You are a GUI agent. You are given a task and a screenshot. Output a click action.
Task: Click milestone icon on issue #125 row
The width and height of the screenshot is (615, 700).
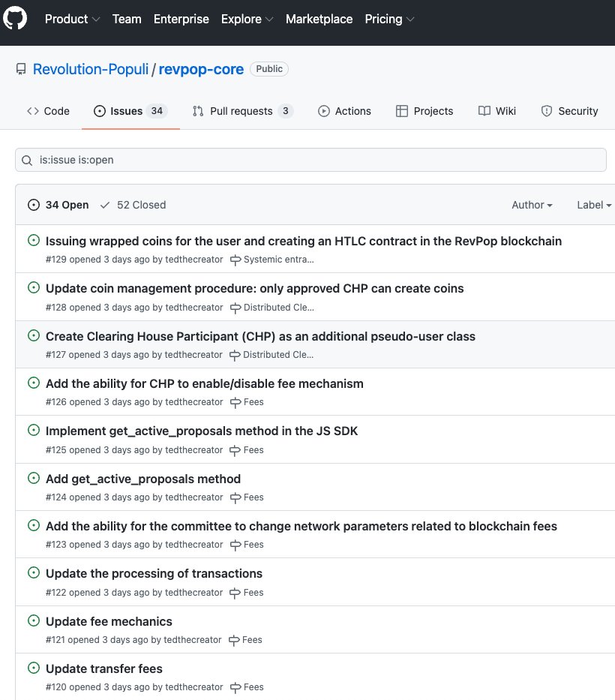click(235, 450)
